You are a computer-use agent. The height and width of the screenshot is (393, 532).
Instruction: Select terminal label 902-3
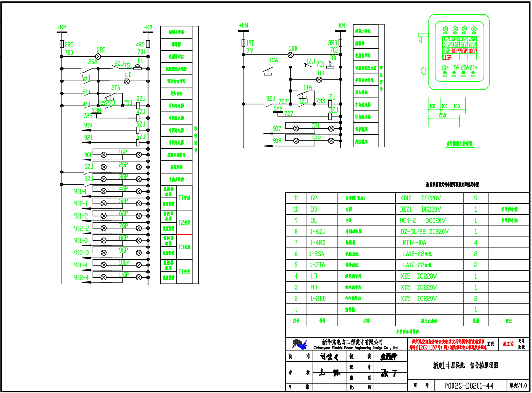pos(81,253)
